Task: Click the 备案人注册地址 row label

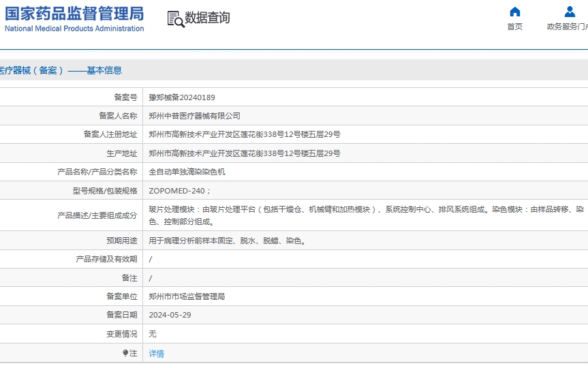Action: click(x=110, y=134)
